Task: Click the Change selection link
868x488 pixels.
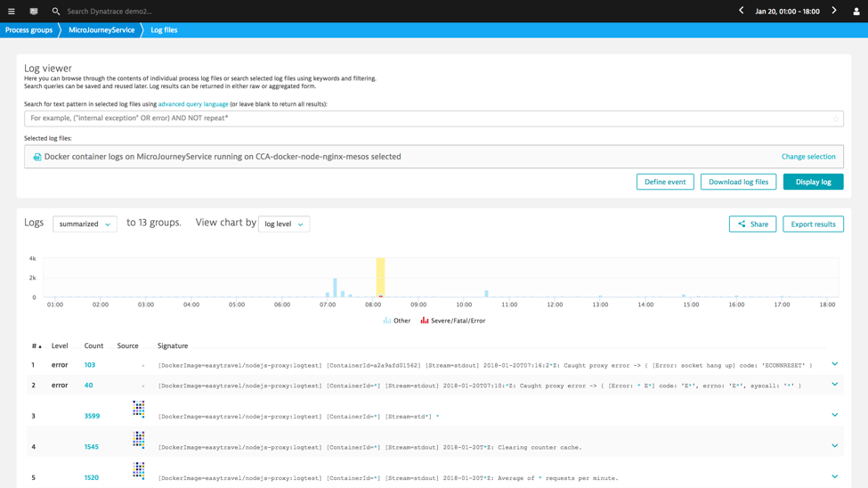Action: [808, 157]
